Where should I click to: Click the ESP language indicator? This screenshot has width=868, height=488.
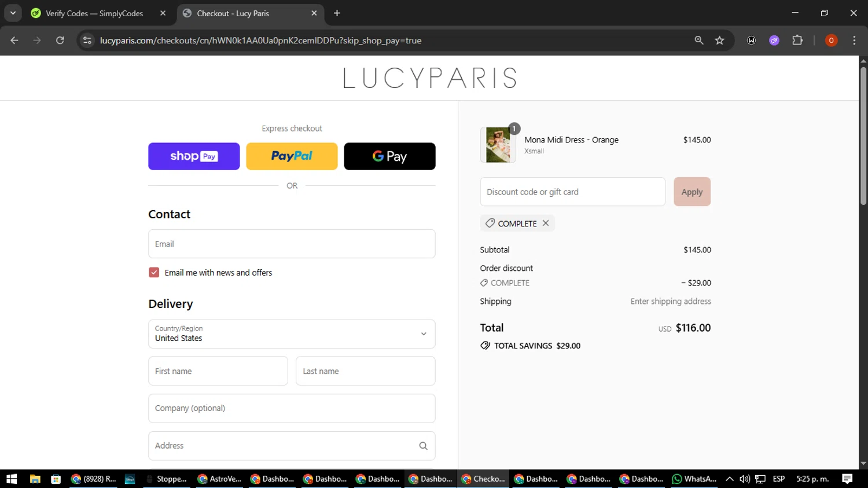[779, 479]
